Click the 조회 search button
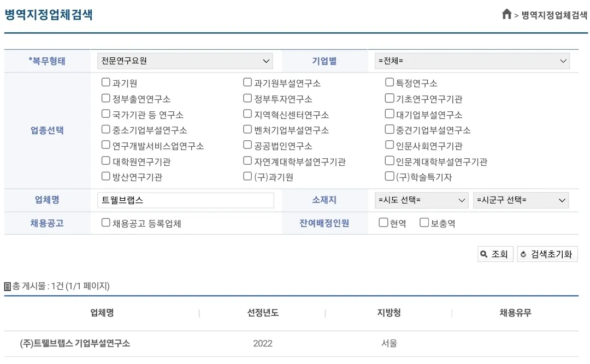Viewport: 590px width, 364px height. pos(495,254)
